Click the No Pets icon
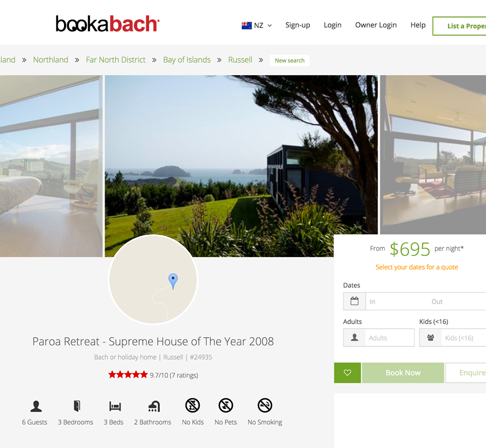486x448 pixels. [226, 406]
